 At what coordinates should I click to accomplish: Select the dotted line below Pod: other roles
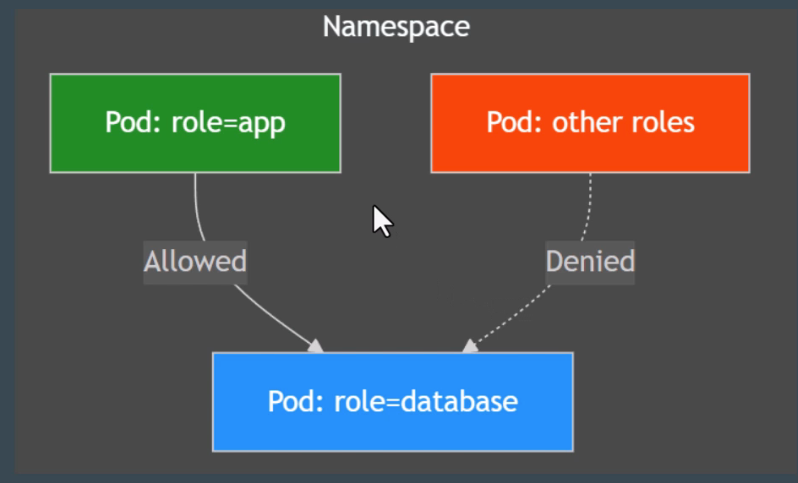point(589,205)
